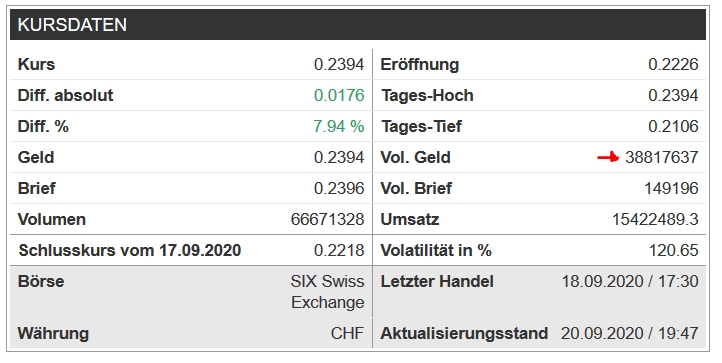Select the Geld label
Viewport: 722px width, 363px height.
point(36,158)
